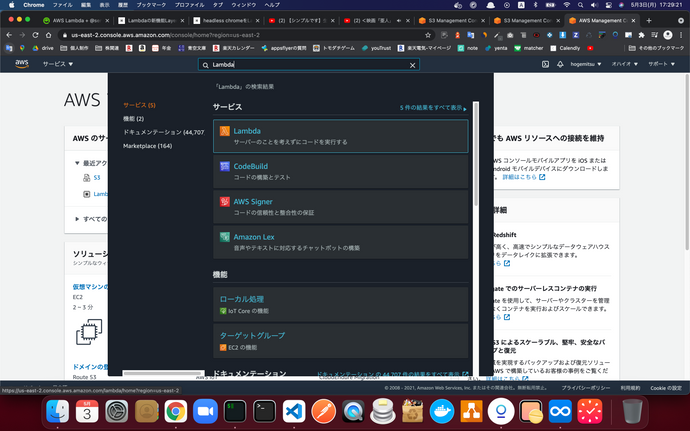Open the hogemitsu account dropdown
Viewport: 690px width, 431px height.
(586, 64)
